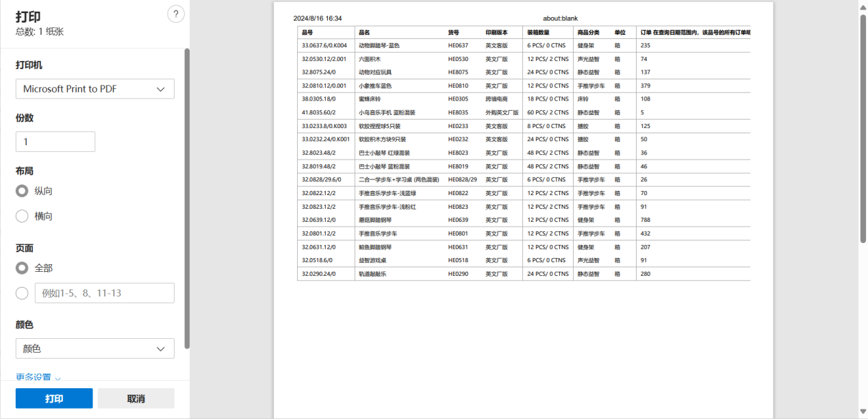Click the print preview scrollbar thumb

[x=863, y=127]
